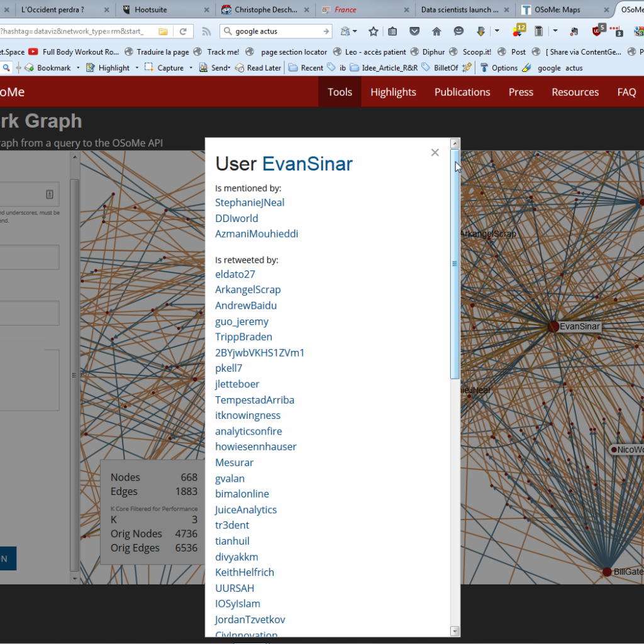Open the Idee_Article_R&R folder

tap(384, 68)
